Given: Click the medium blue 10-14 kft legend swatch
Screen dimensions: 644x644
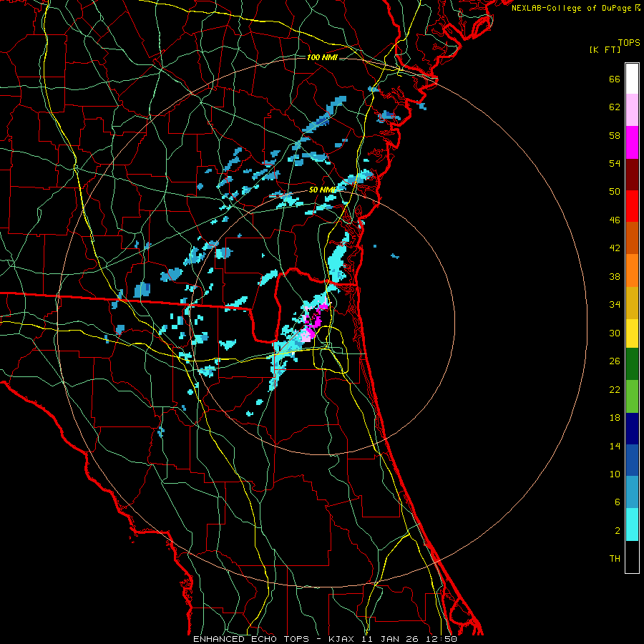Looking at the screenshot, I should (632, 460).
